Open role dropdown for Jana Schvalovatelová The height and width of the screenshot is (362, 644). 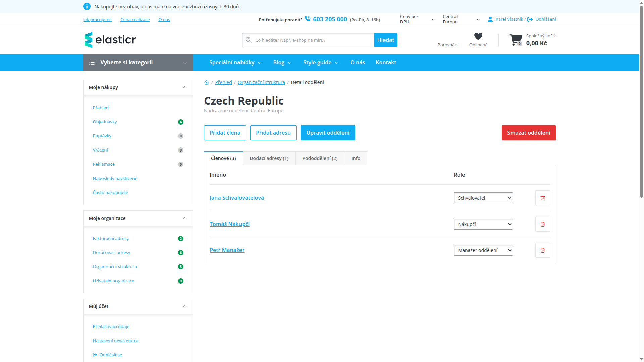point(483,198)
